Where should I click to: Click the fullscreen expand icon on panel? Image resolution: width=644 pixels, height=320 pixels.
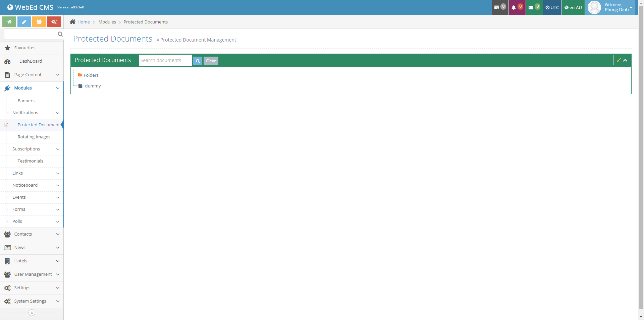[619, 60]
